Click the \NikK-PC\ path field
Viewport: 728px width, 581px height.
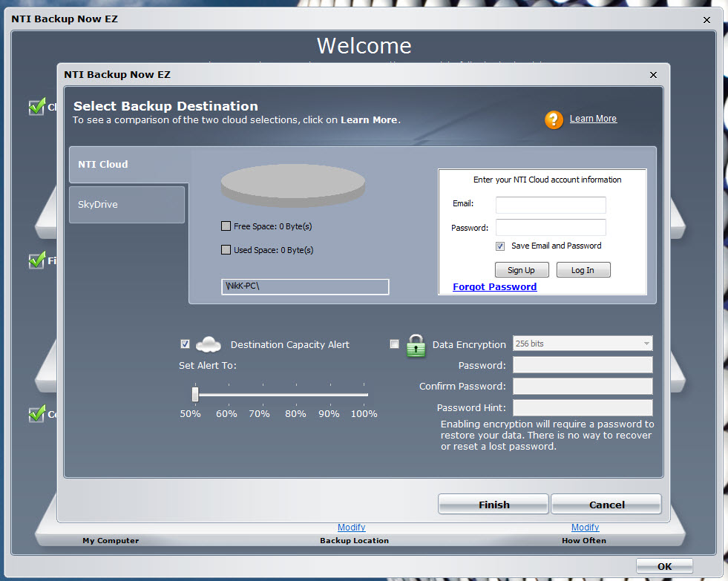tap(305, 286)
